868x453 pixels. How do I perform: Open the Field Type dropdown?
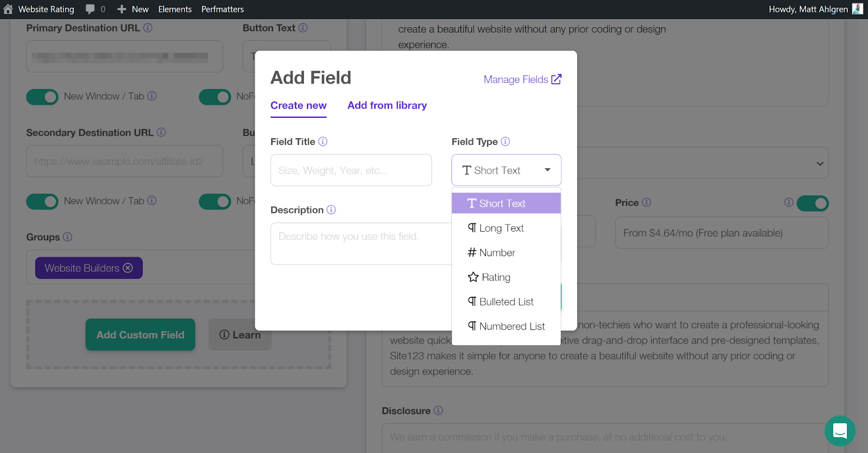[506, 170]
